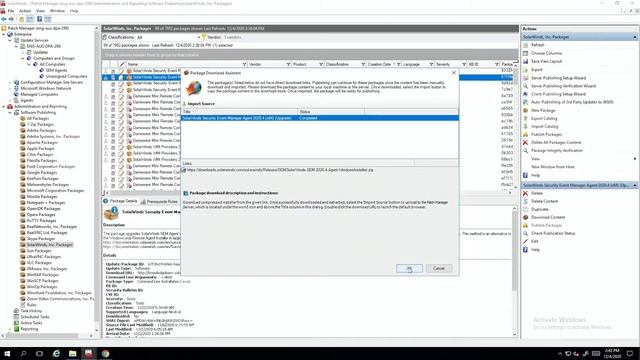Select VMware, Inc. Packages folder
The height and width of the screenshot is (360, 640).
point(47,269)
